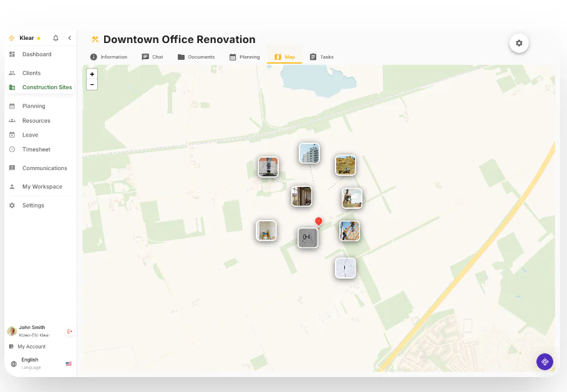Zoom in on the map
The height and width of the screenshot is (392, 567).
92,74
